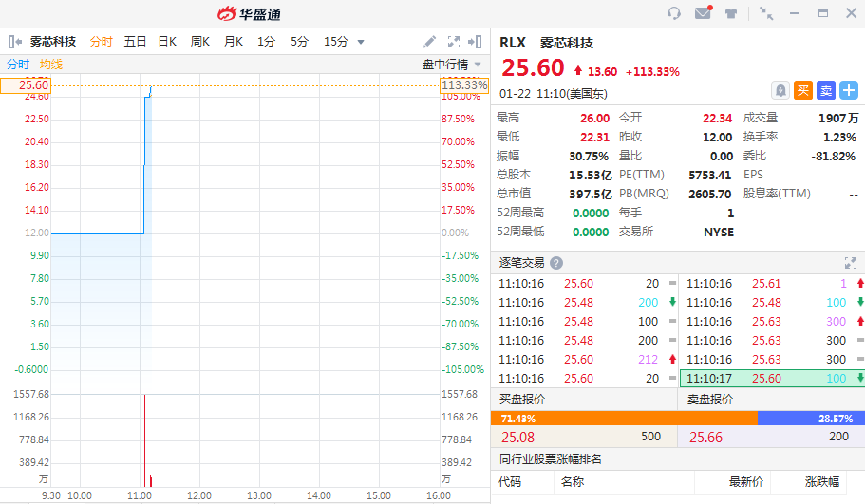Open help for 逐笔交易
The width and height of the screenshot is (865, 504).
pos(556,263)
